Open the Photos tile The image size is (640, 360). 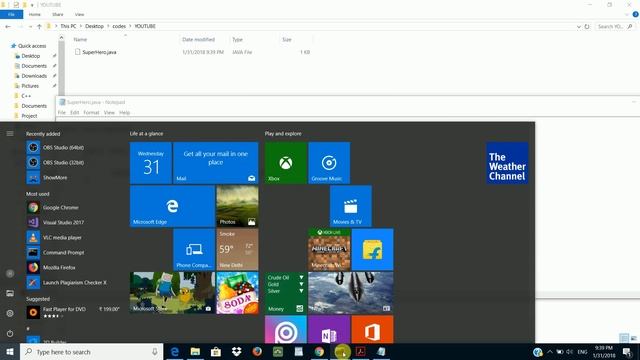[237, 206]
